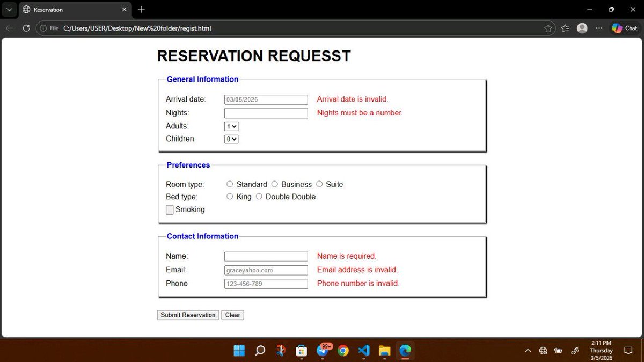Click the Nights input field

pyautogui.click(x=266, y=113)
